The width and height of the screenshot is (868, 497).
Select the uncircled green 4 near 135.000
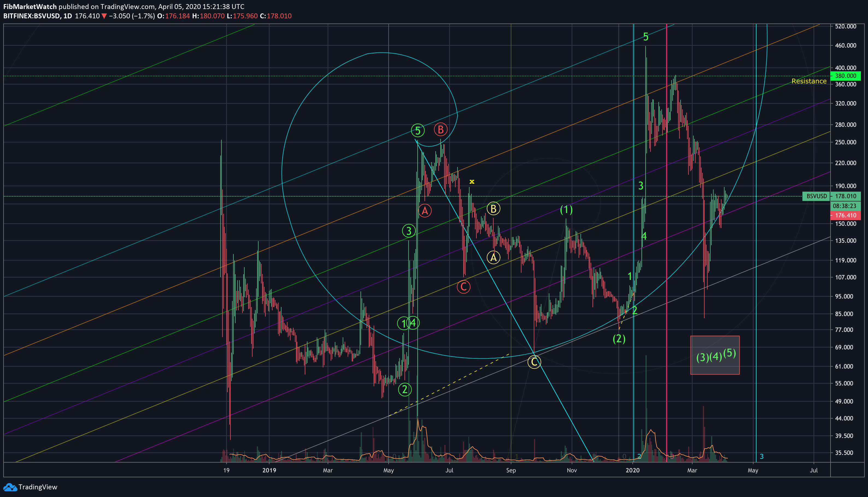click(x=644, y=236)
